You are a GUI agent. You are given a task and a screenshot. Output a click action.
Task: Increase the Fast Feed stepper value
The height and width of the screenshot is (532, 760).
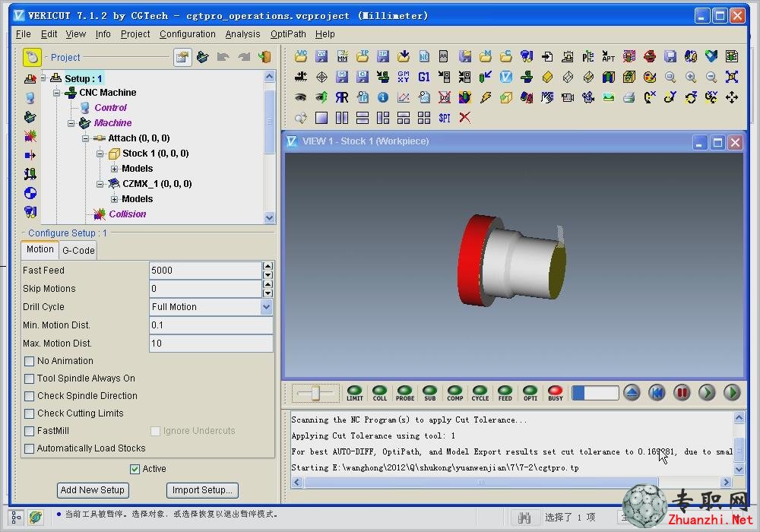(268, 266)
